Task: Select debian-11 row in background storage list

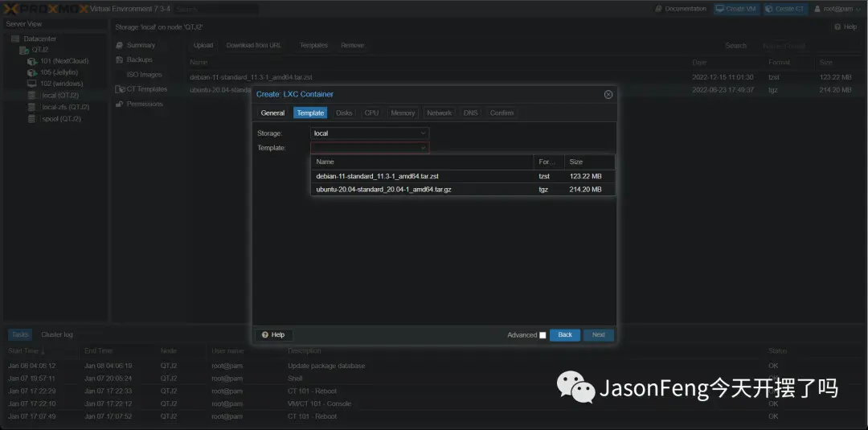Action: [x=525, y=77]
